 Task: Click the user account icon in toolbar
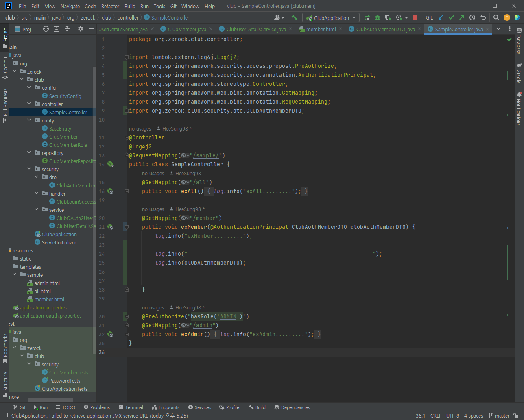pyautogui.click(x=279, y=17)
